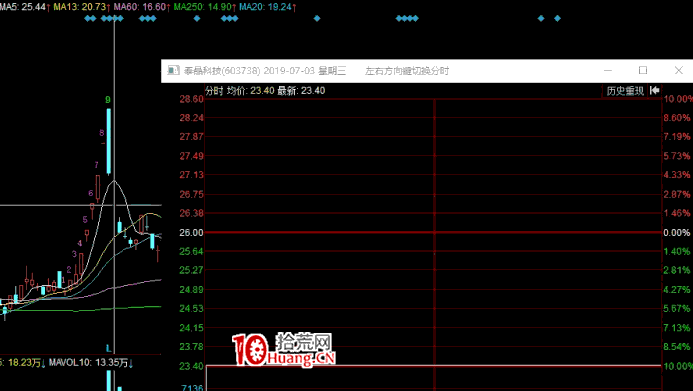Click the 28.60 price axis label
The image size is (693, 391).
191,99
